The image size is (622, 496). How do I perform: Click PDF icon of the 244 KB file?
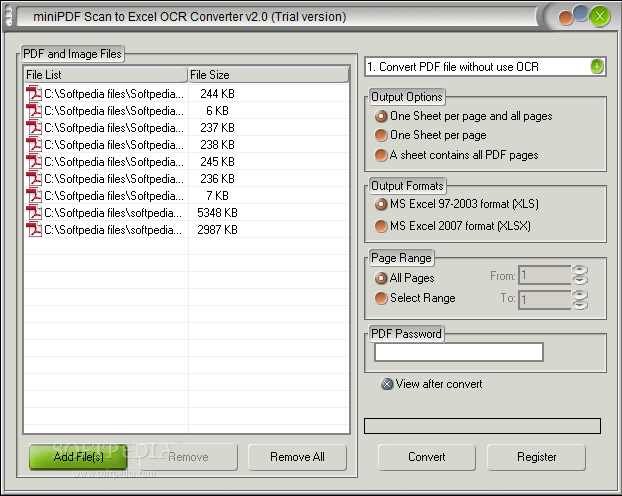[34, 94]
